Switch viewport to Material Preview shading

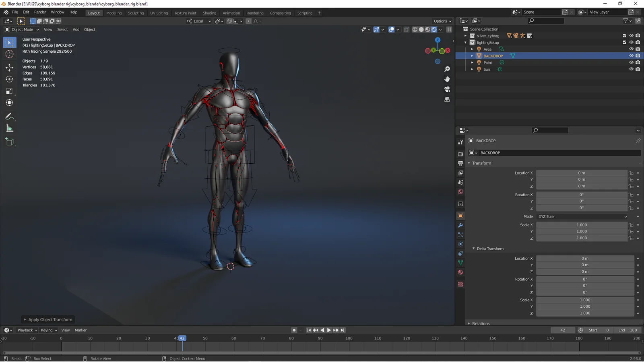(427, 29)
